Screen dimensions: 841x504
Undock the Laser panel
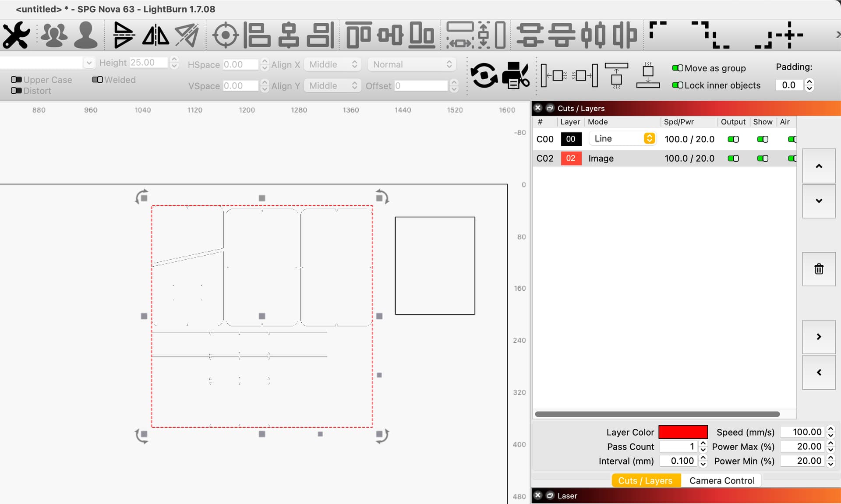coord(550,495)
